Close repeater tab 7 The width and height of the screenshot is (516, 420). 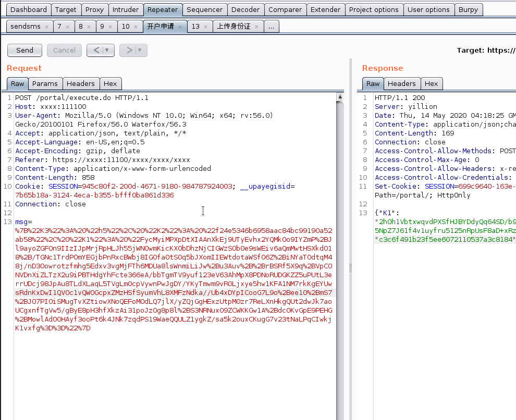pyautogui.click(x=67, y=27)
